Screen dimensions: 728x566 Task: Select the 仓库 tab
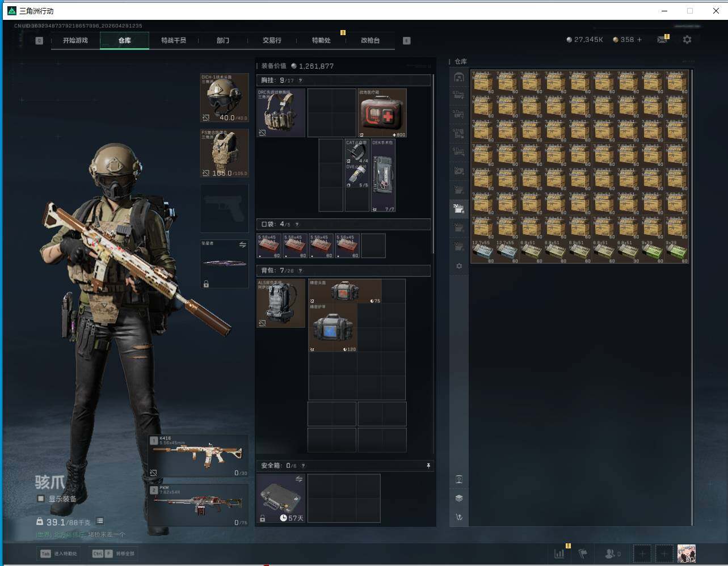click(x=125, y=40)
